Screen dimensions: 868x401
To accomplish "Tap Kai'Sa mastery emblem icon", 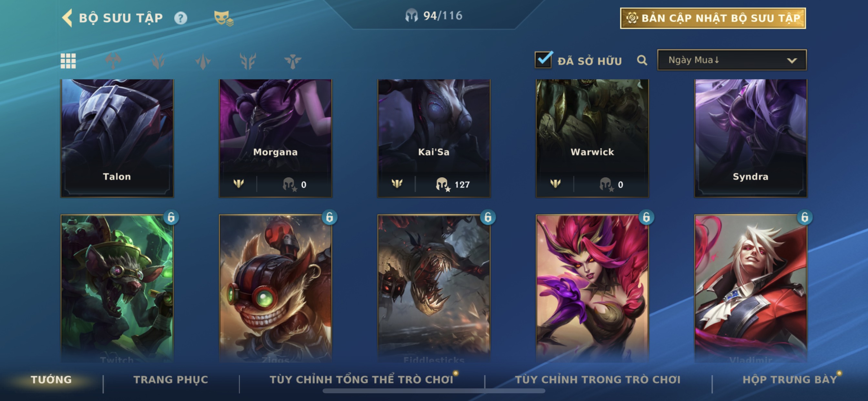I will [x=397, y=184].
